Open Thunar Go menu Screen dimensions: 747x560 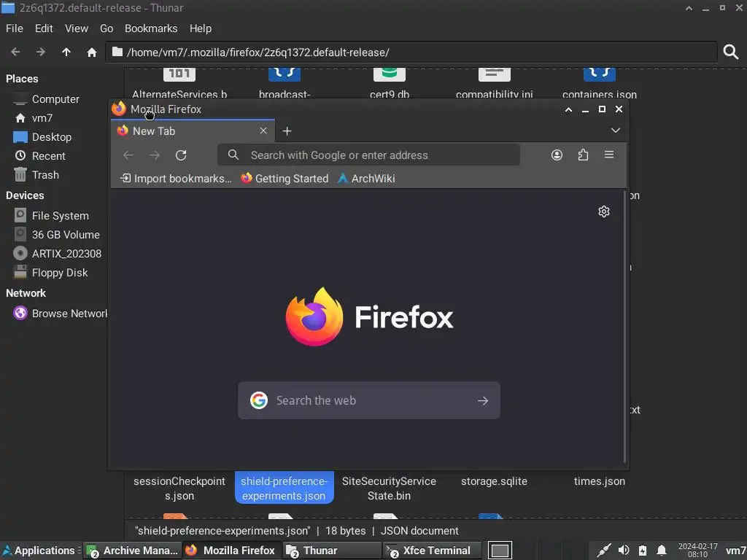tap(107, 28)
